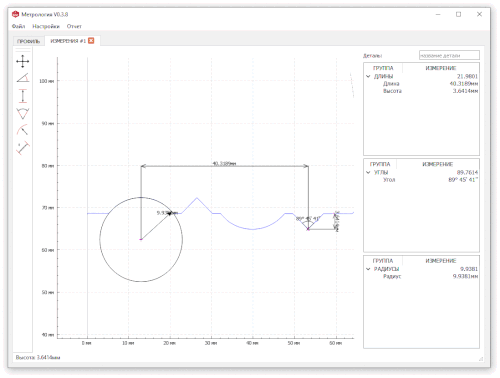Image resolution: width=500 pixels, height=378 pixels.
Task: Select the Высота measurement row
Action: 422,91
